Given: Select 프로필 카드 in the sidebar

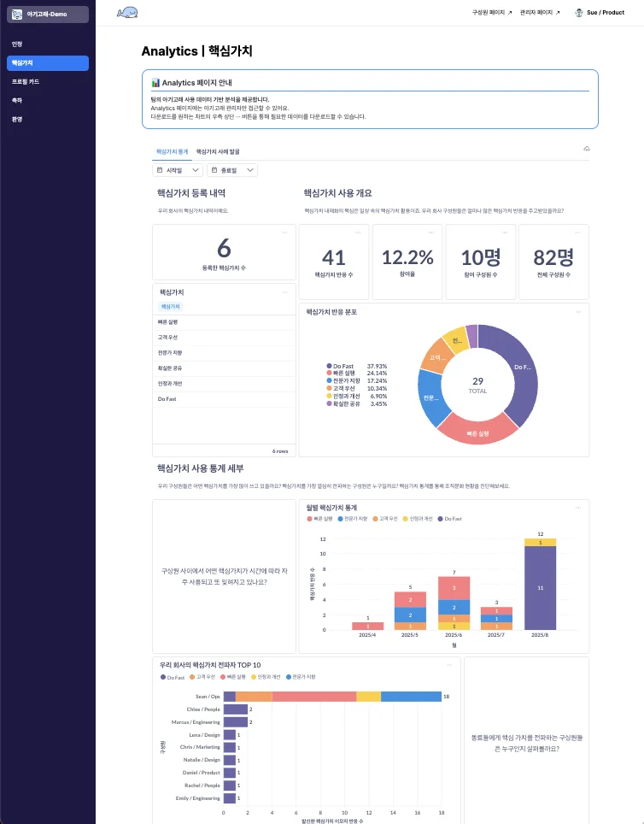Looking at the screenshot, I should point(26,81).
